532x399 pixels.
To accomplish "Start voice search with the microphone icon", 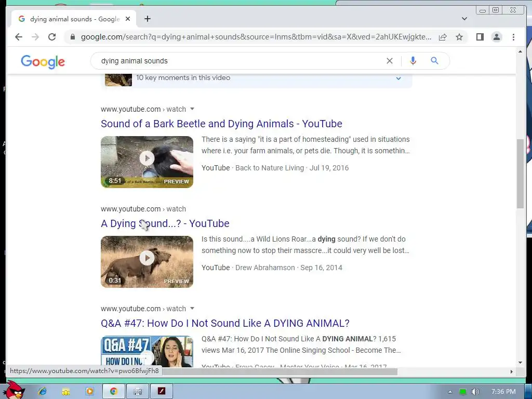I will (x=413, y=61).
